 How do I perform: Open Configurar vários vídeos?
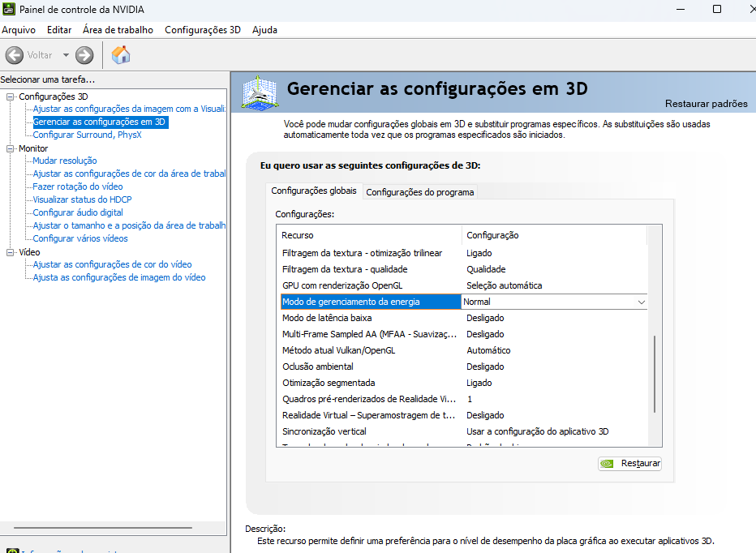(80, 238)
